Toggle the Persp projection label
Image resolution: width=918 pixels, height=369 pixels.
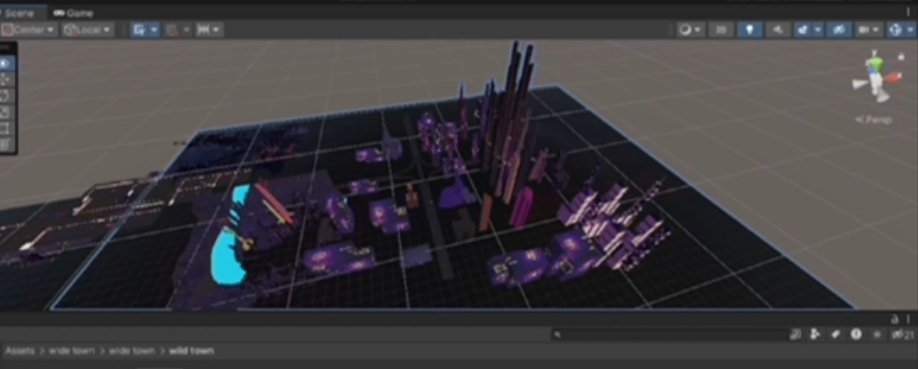click(874, 119)
